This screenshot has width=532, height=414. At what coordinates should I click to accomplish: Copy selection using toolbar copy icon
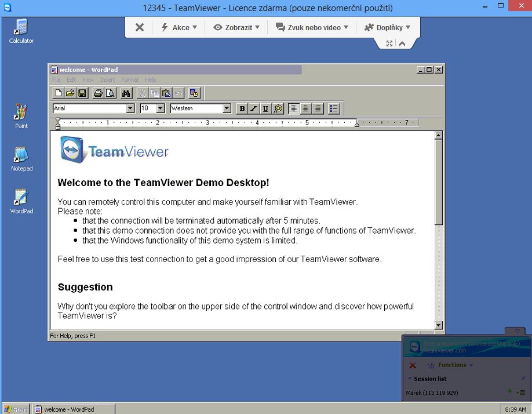(x=154, y=93)
